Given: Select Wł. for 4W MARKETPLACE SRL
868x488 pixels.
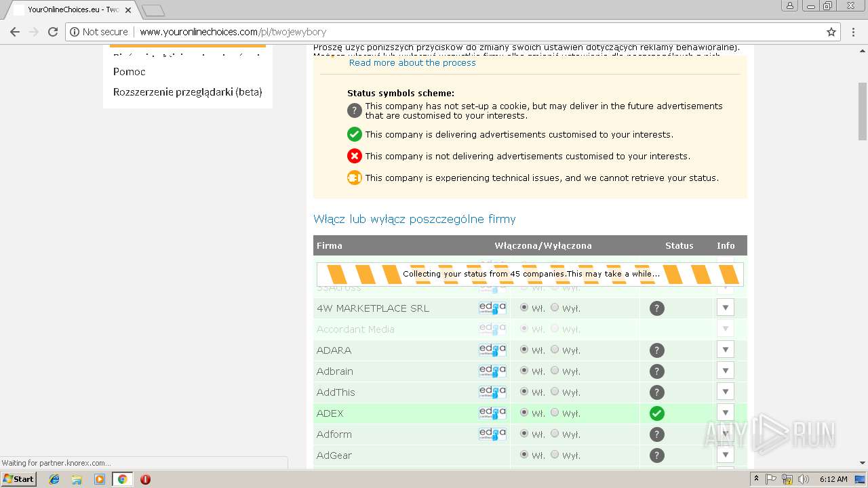Looking at the screenshot, I should [524, 308].
